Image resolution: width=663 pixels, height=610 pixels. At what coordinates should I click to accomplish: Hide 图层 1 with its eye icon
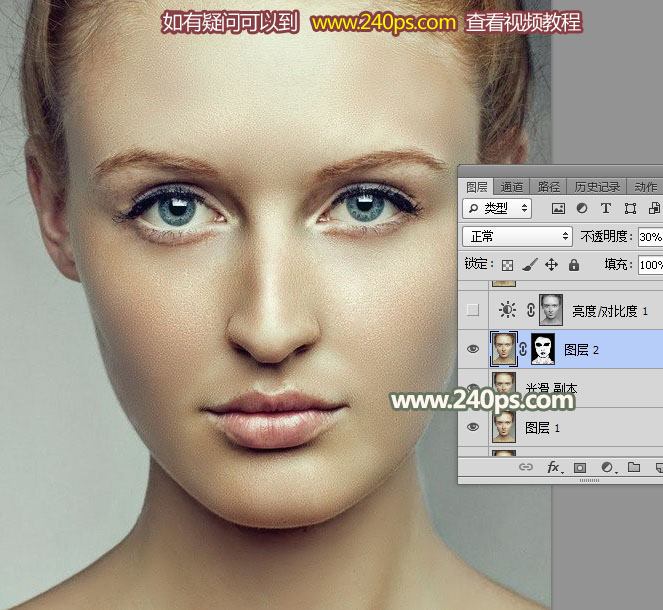click(473, 427)
